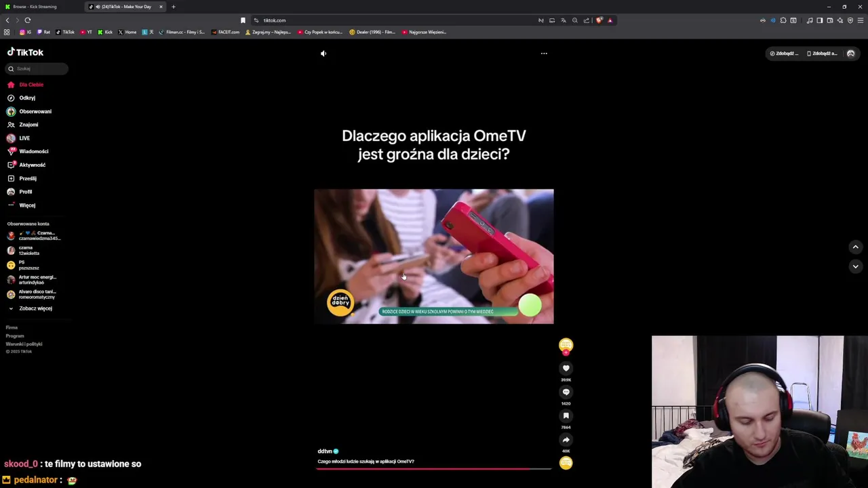The width and height of the screenshot is (868, 488).
Task: Go to previous video with up arrow
Action: 855,247
